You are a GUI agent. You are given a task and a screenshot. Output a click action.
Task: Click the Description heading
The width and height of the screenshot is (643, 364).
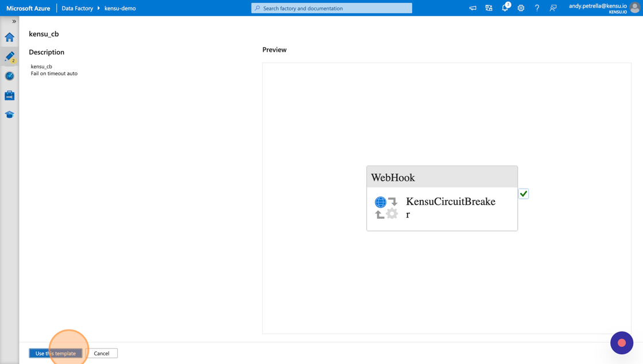click(47, 52)
